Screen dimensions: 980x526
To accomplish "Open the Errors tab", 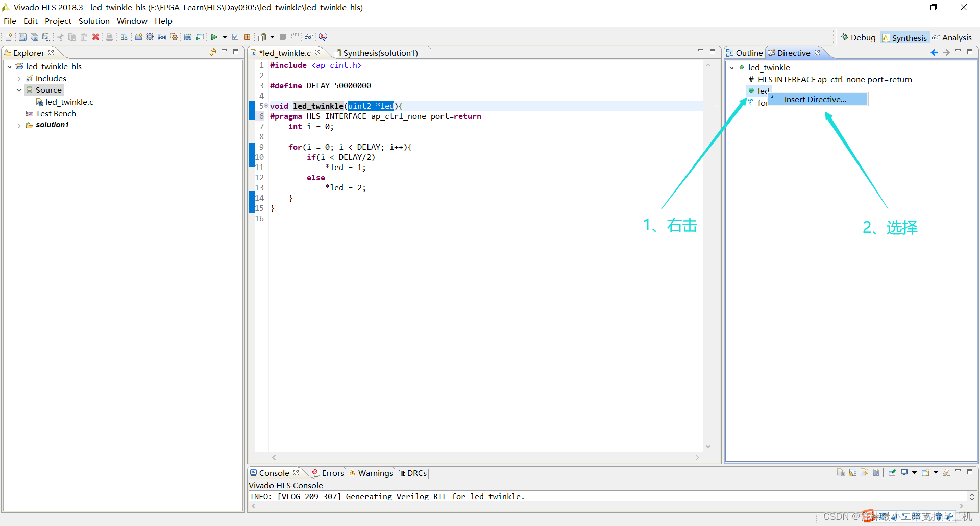I will point(328,473).
